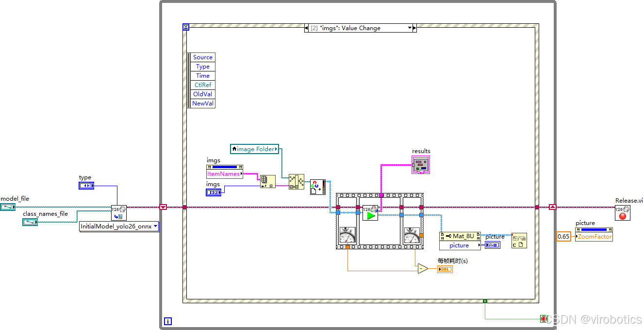Select the Source event data node item
This screenshot has height=330, width=644.
pos(203,57)
